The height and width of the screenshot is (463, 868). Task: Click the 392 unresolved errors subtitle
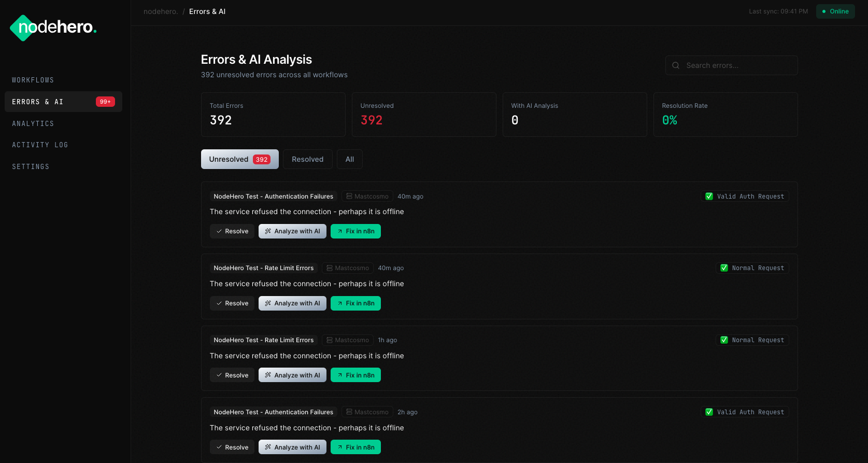274,75
